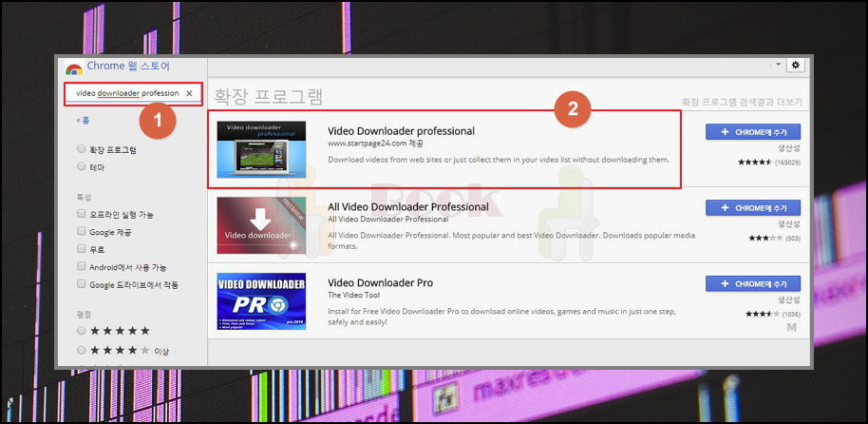868x424 pixels.
Task: Click the 1036 ratings count
Action: (x=790, y=315)
